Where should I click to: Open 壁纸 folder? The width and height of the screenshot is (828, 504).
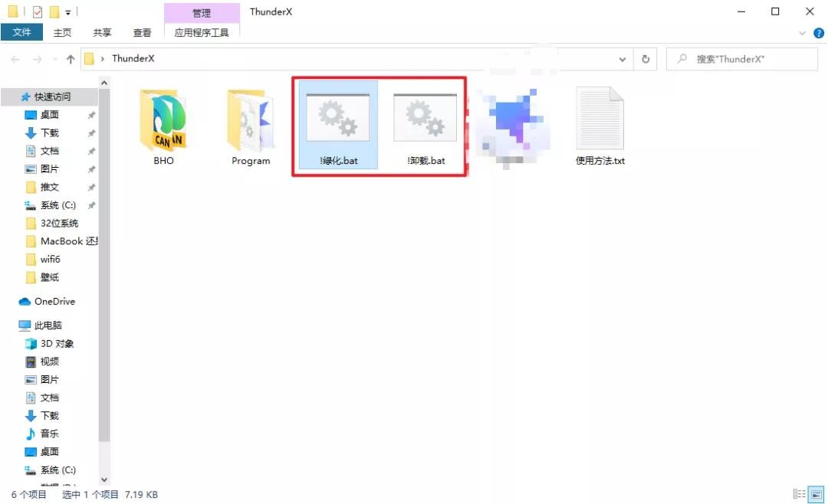point(50,277)
